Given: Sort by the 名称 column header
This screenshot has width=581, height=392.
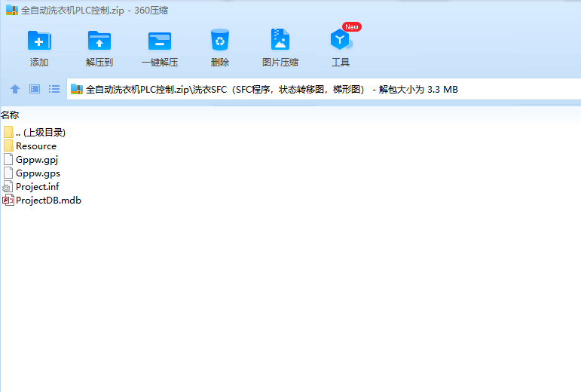Looking at the screenshot, I should click(x=10, y=115).
